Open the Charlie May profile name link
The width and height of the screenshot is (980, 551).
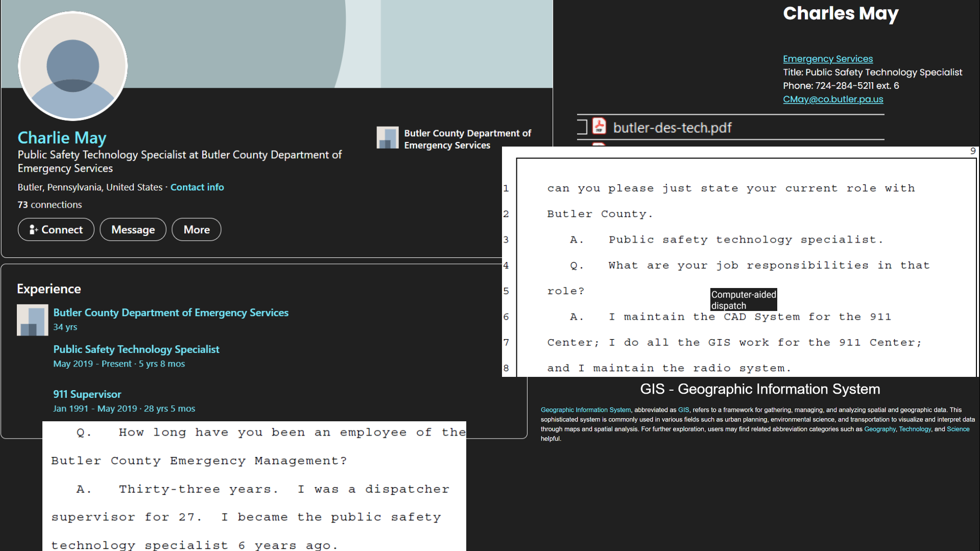62,137
